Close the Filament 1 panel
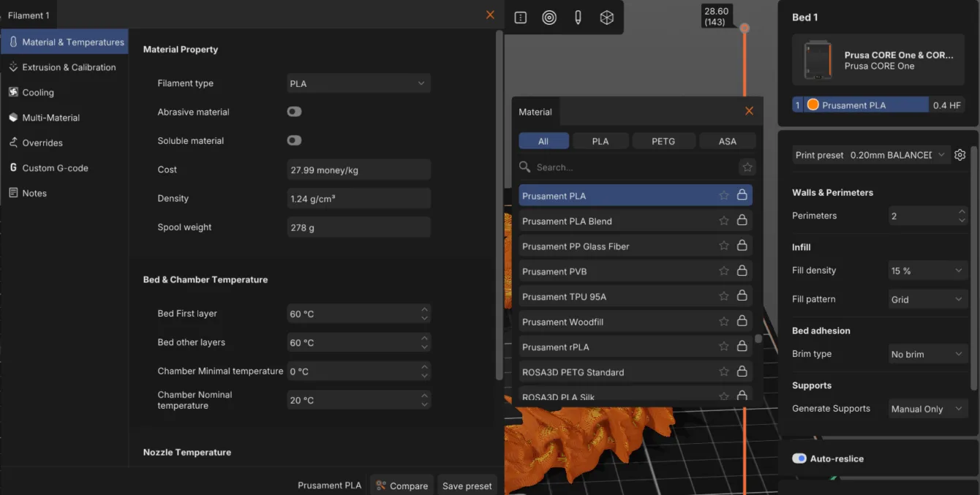Screen dimensions: 980x495 point(490,15)
